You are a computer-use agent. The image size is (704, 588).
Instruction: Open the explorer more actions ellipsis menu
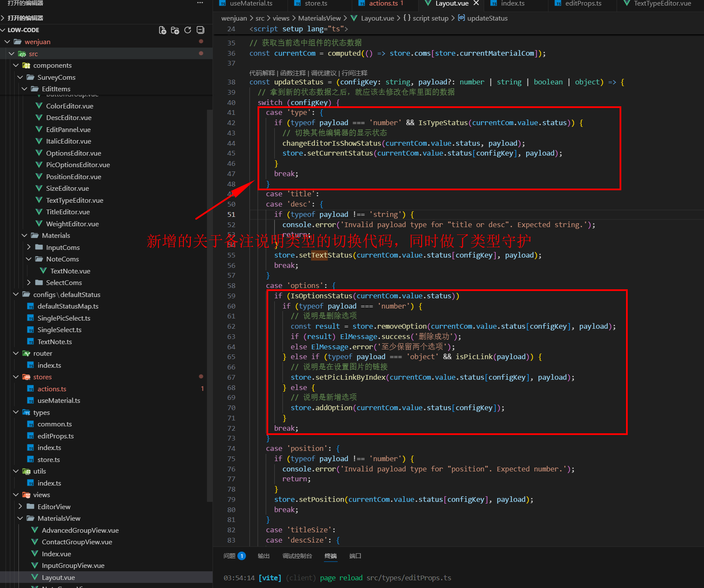tap(200, 3)
